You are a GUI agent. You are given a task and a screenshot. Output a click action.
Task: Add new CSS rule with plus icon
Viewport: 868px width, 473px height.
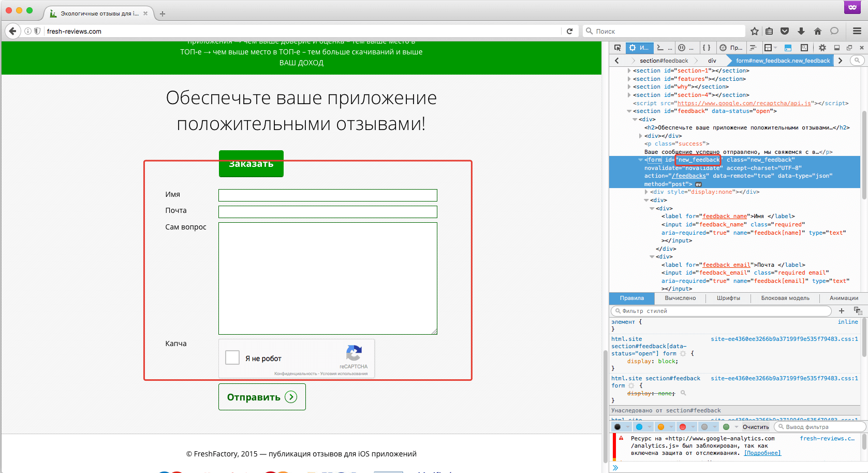pos(842,311)
